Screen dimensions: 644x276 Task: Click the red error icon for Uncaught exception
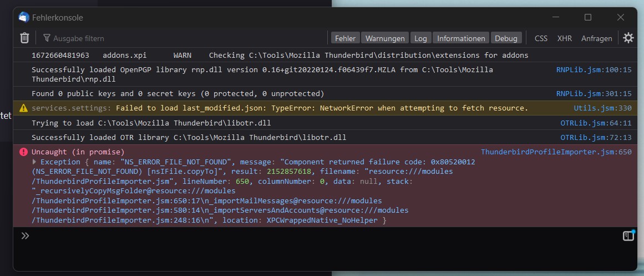[x=23, y=152]
